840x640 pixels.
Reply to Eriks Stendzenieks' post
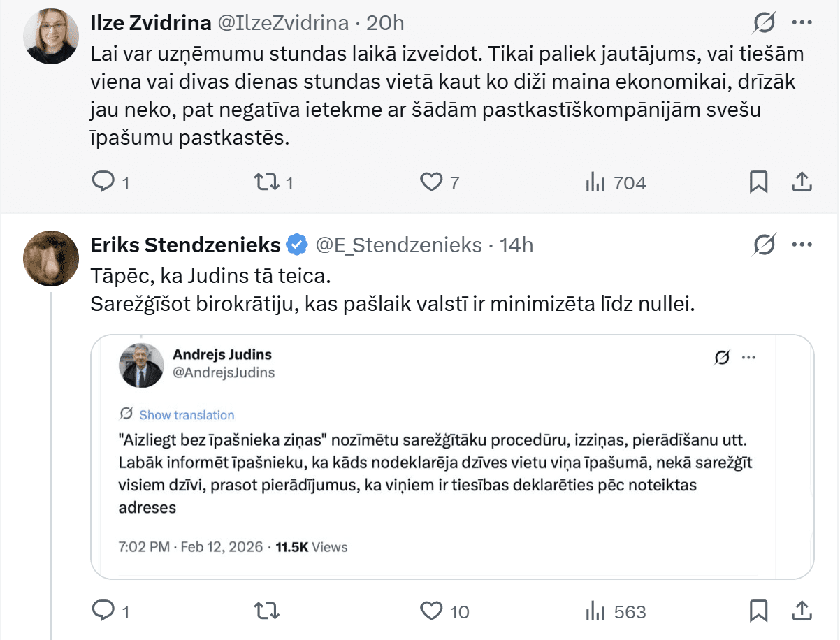click(x=103, y=612)
